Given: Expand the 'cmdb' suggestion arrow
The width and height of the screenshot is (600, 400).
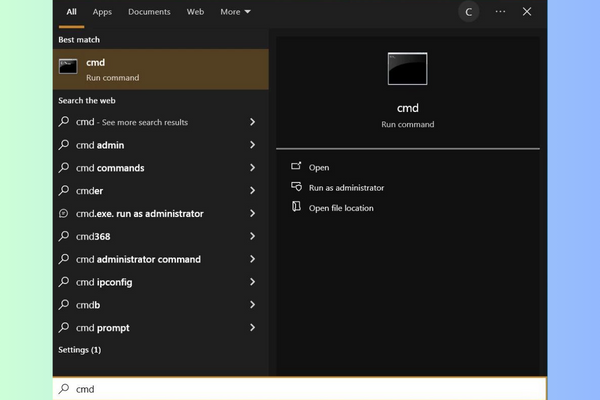Looking at the screenshot, I should point(252,305).
